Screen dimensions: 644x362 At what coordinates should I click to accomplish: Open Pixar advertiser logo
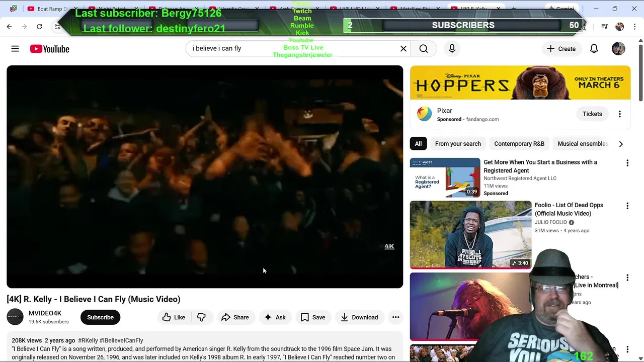424,114
